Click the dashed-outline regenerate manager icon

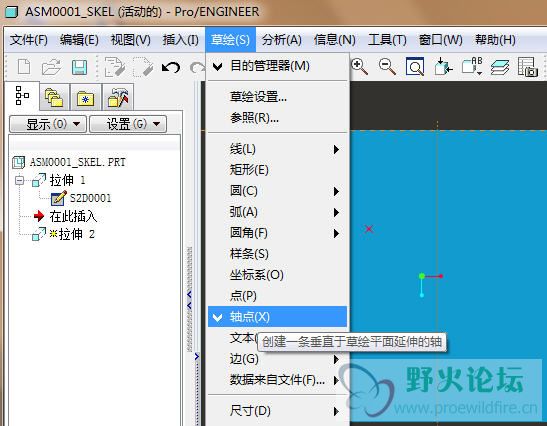pyautogui.click(x=143, y=67)
